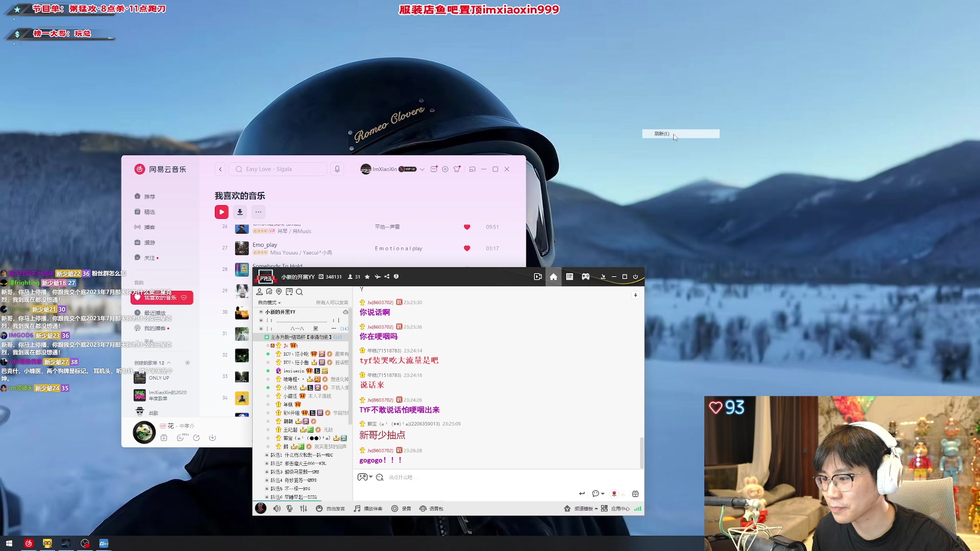Open comments for current song 花

pyautogui.click(x=180, y=438)
